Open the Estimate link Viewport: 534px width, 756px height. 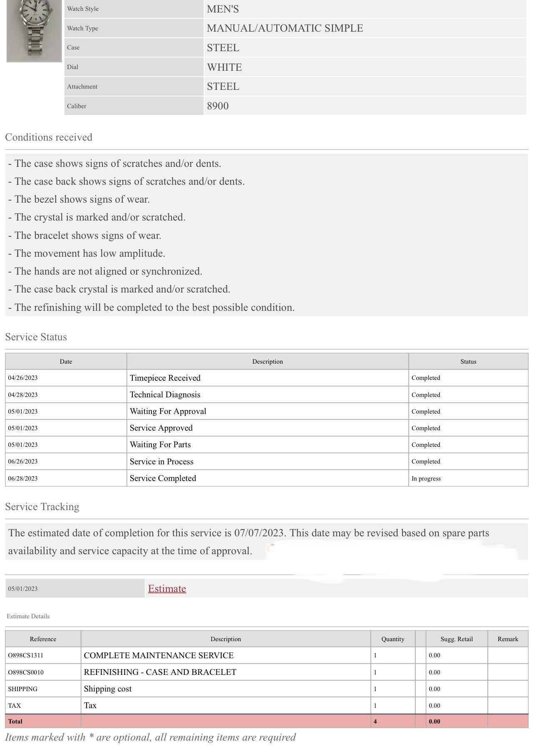coord(167,588)
